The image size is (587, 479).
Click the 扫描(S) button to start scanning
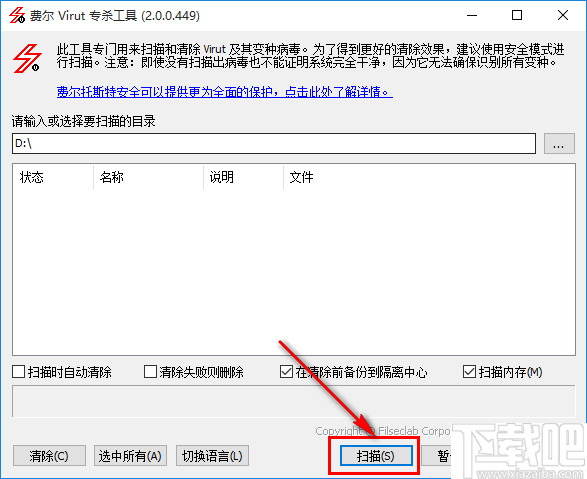[x=376, y=456]
